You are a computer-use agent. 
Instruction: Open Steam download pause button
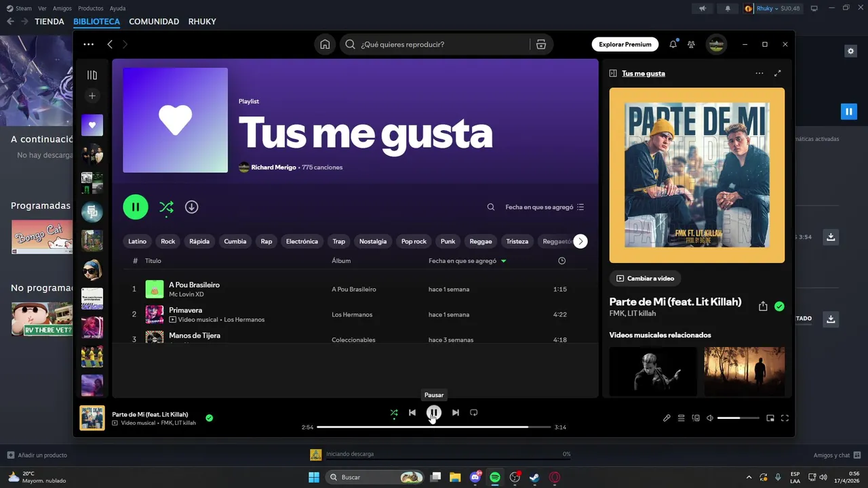[848, 111]
